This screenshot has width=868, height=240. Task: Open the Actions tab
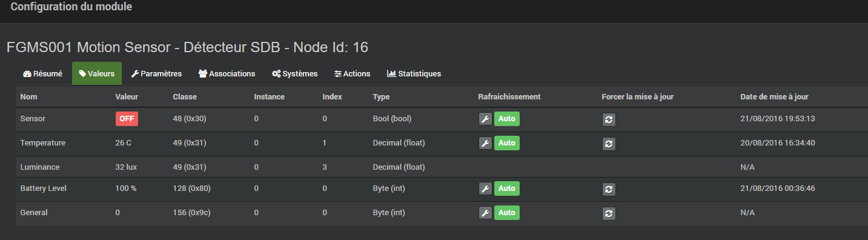(x=353, y=74)
